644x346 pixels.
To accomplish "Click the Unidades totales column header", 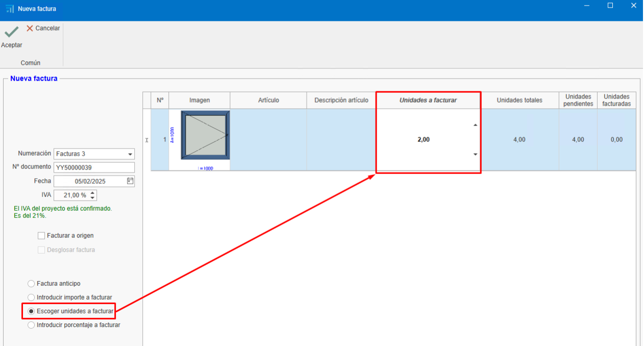I will (x=519, y=101).
